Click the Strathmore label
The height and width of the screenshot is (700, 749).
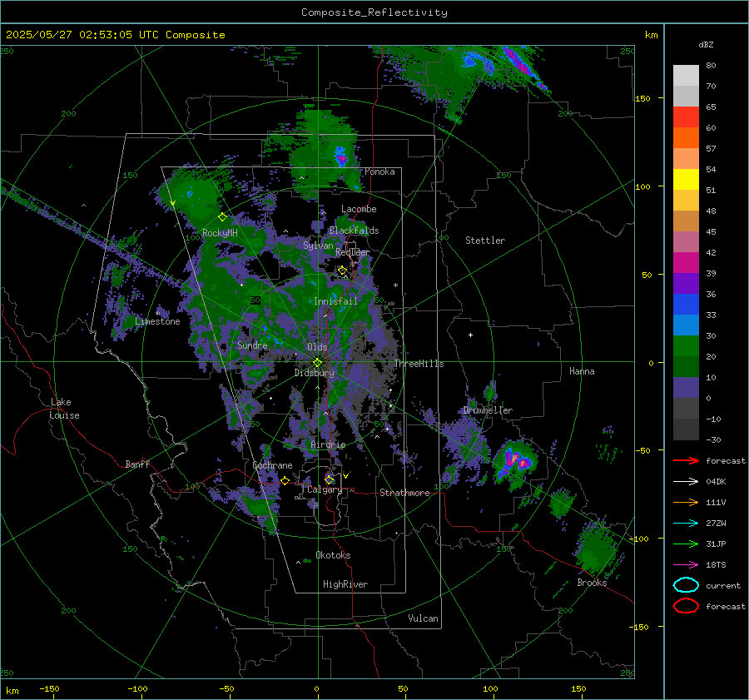pyautogui.click(x=404, y=493)
